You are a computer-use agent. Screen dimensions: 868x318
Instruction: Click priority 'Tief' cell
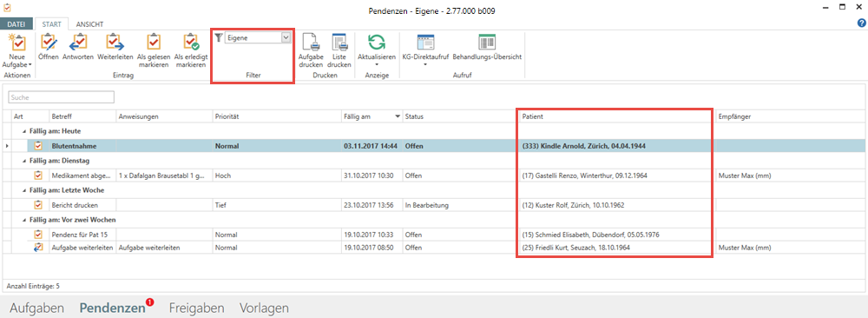pyautogui.click(x=277, y=205)
